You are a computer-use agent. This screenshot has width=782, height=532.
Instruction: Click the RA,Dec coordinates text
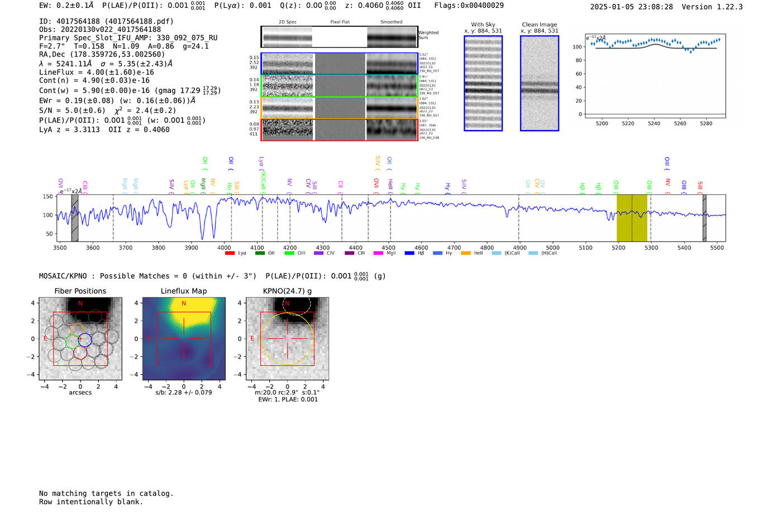(x=102, y=55)
